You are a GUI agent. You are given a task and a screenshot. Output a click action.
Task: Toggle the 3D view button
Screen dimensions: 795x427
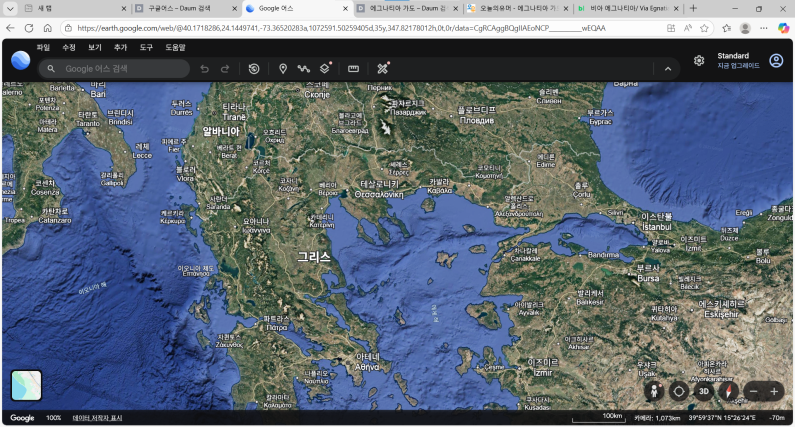pos(704,392)
